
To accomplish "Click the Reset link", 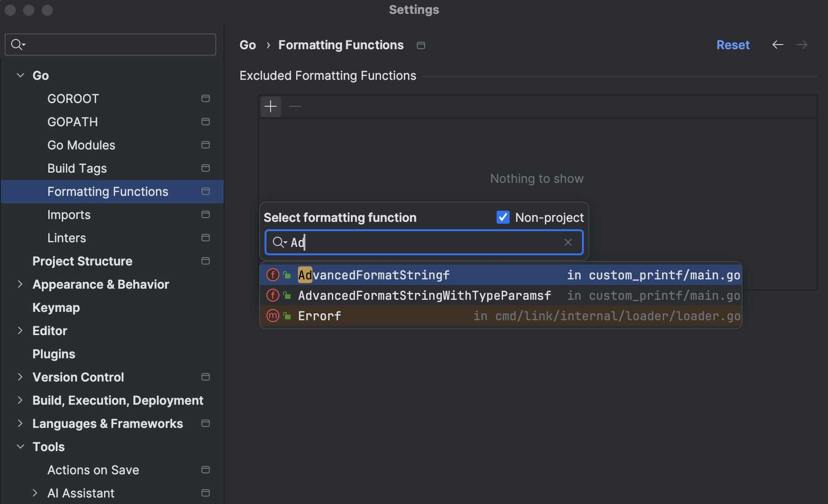I will 733,45.
